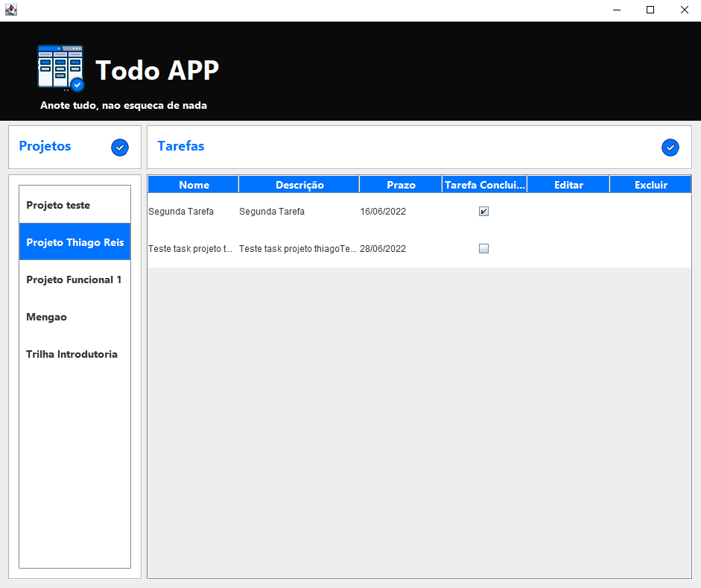Switch to the Mengao project
Screen dimensions: 701x588
[74, 317]
